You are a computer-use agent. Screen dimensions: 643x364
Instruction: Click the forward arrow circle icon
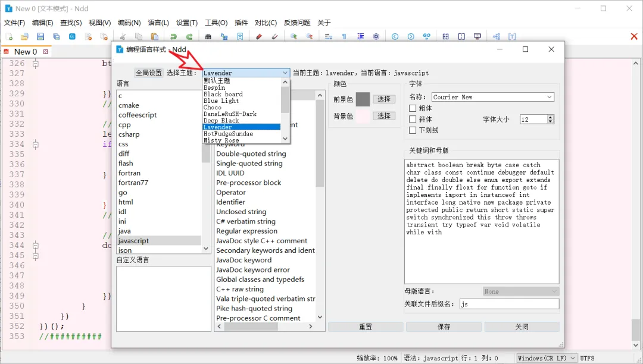pos(411,36)
